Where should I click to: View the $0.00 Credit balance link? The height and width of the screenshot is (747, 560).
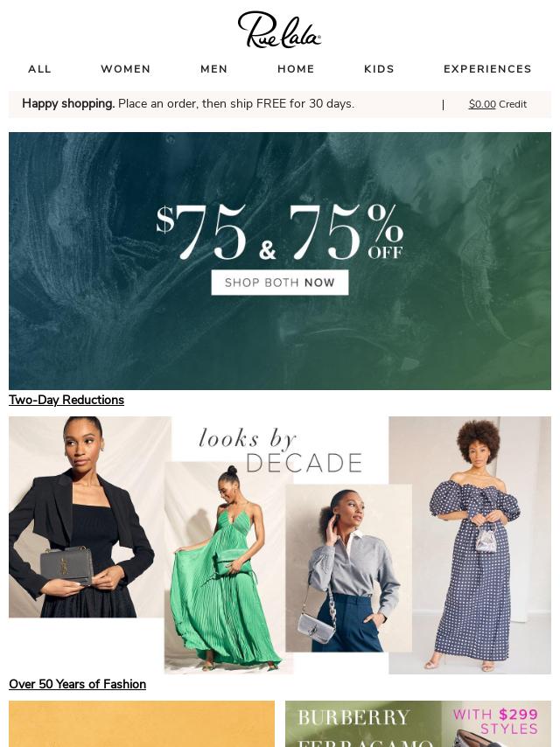point(498,104)
